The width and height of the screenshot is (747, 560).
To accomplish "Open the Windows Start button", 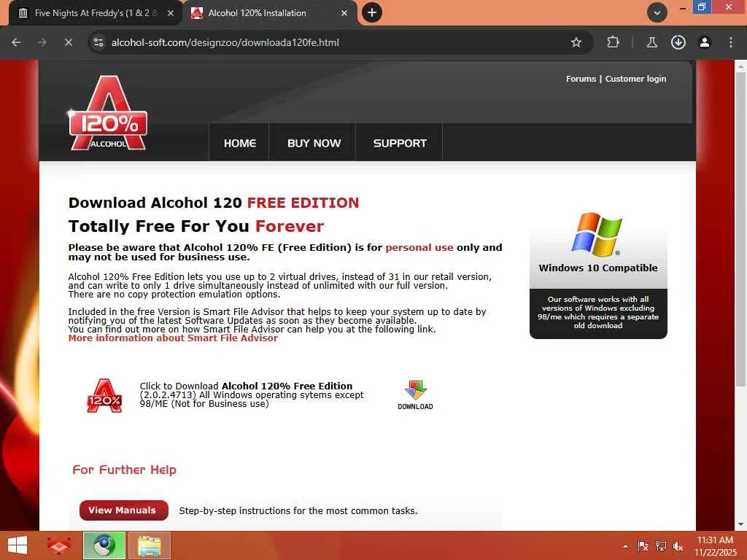I will tap(18, 545).
